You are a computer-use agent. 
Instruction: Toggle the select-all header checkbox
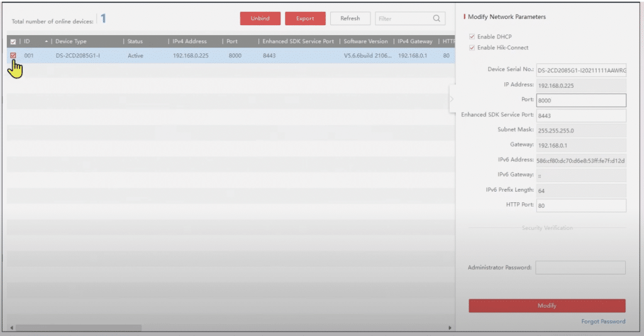pos(13,41)
